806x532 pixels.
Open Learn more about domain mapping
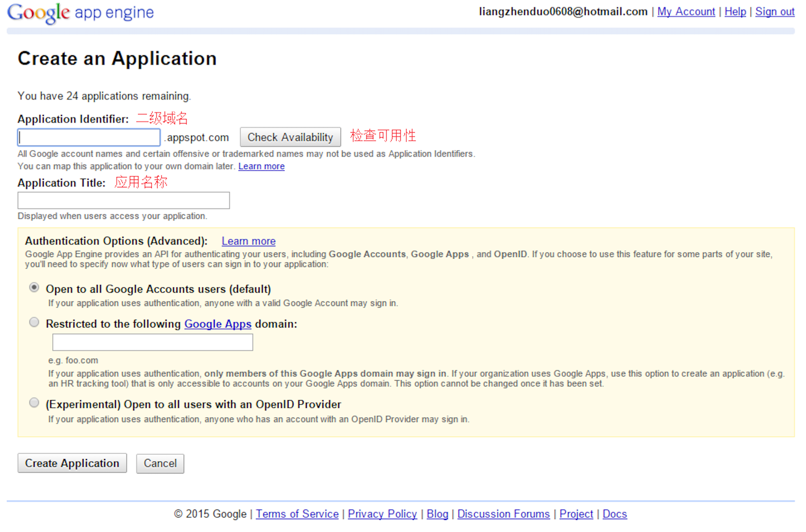click(262, 166)
